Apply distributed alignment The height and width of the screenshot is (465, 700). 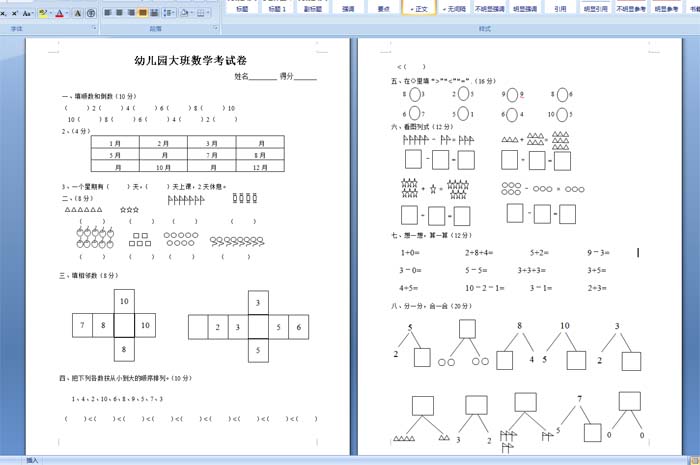click(x=154, y=13)
